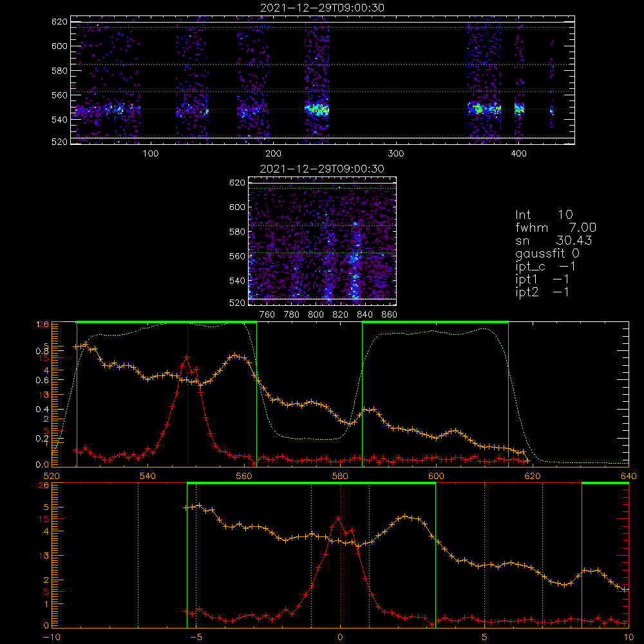644x644 pixels.
Task: Click x-axis label 100 of top spectrogram
Action: pyautogui.click(x=151, y=154)
